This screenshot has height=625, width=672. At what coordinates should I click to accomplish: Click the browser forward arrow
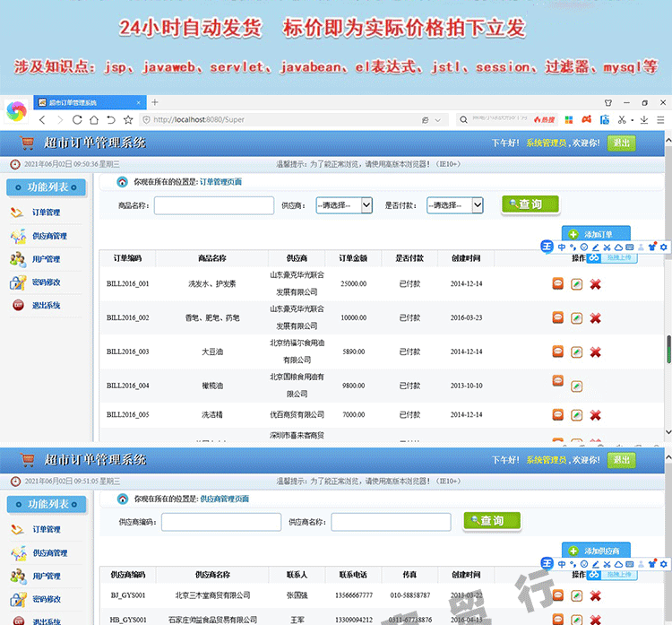click(x=59, y=119)
